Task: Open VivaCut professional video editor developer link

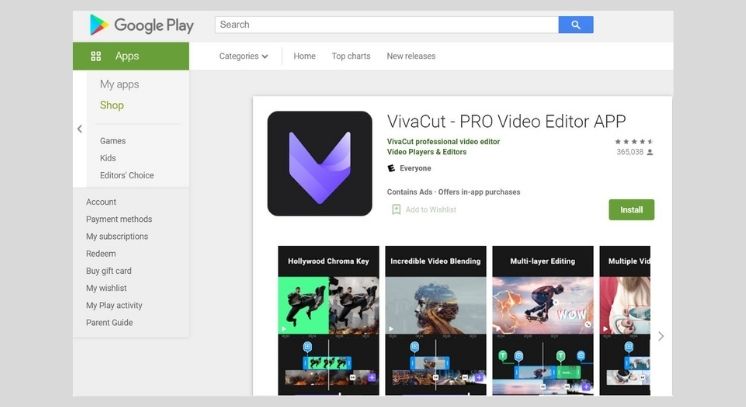Action: [x=443, y=141]
